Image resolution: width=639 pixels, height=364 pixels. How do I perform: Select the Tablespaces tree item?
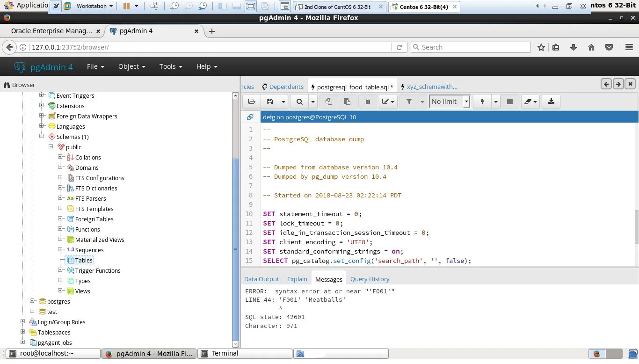tap(50, 332)
